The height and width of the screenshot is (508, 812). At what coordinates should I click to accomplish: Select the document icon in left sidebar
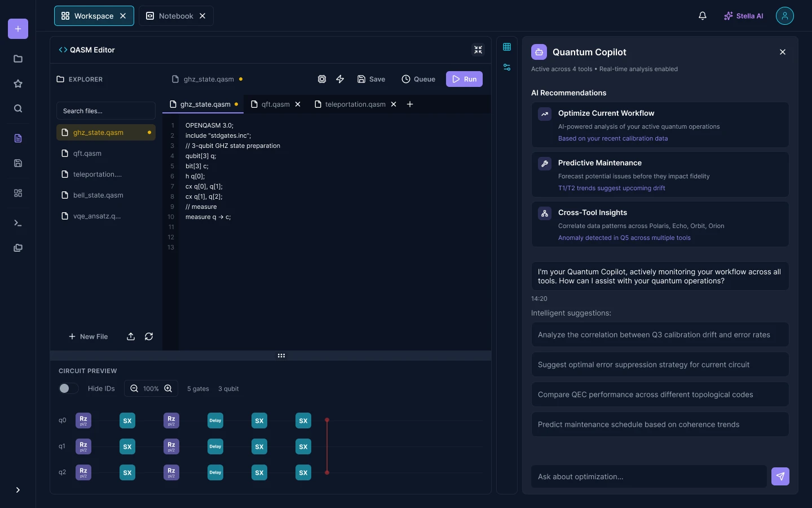click(x=18, y=138)
